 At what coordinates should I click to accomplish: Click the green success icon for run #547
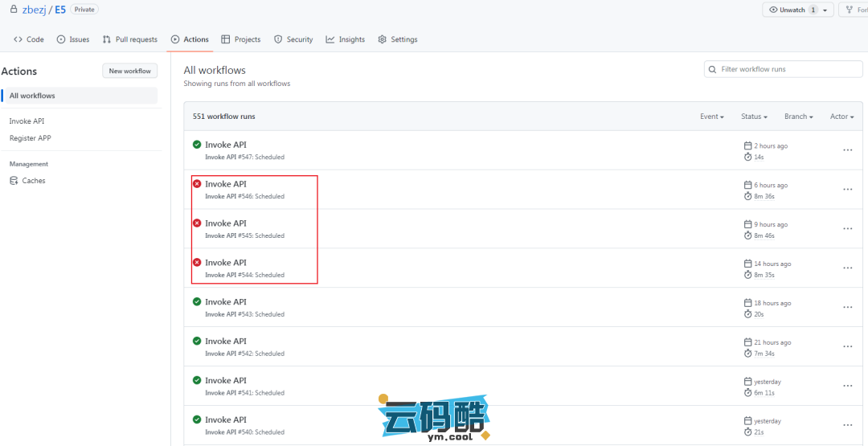197,145
